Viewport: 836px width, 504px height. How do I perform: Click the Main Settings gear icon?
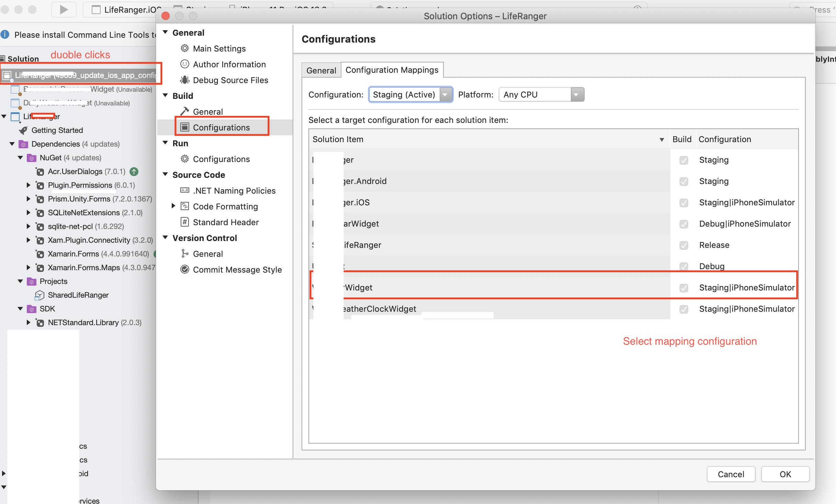pyautogui.click(x=185, y=48)
